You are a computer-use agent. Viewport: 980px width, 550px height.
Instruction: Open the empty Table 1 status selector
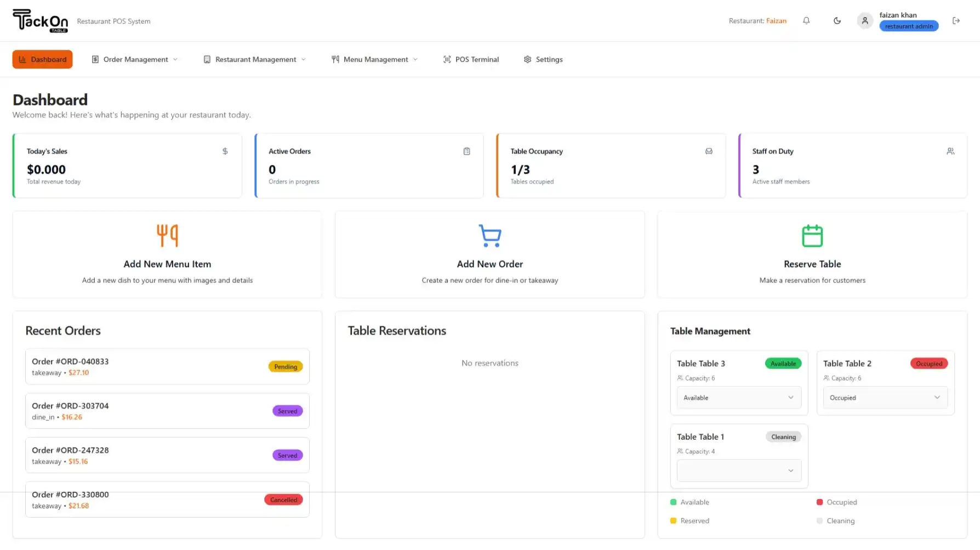(738, 470)
